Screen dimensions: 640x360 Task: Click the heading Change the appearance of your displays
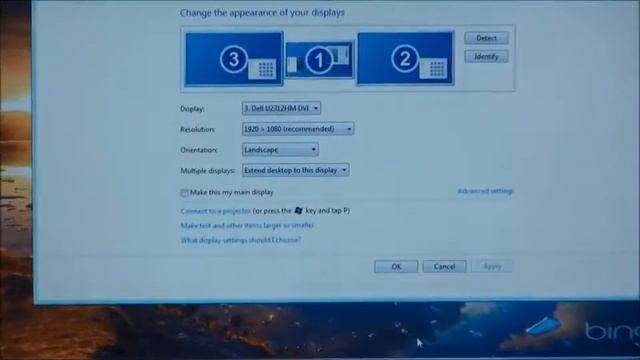pos(262,13)
